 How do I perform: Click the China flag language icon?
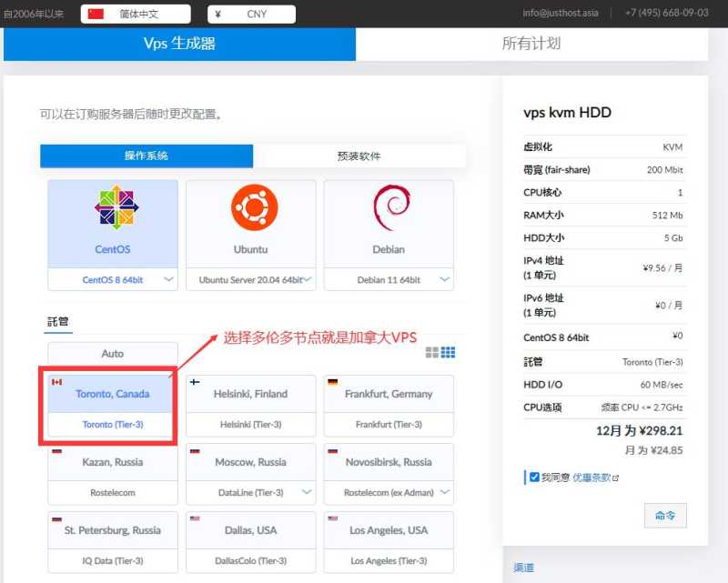(x=96, y=14)
